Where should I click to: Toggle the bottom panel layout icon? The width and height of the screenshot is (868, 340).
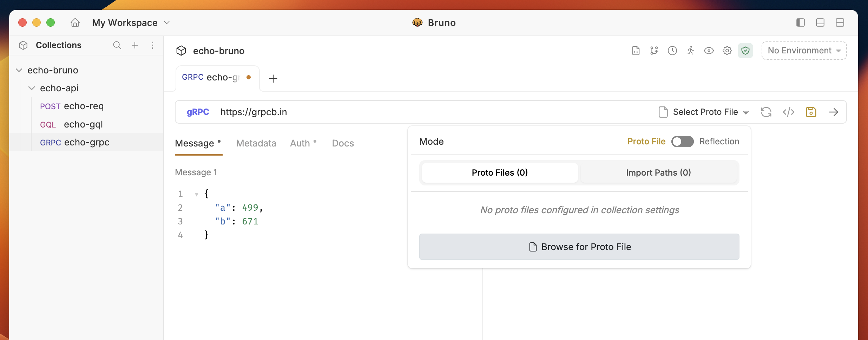coord(820,22)
